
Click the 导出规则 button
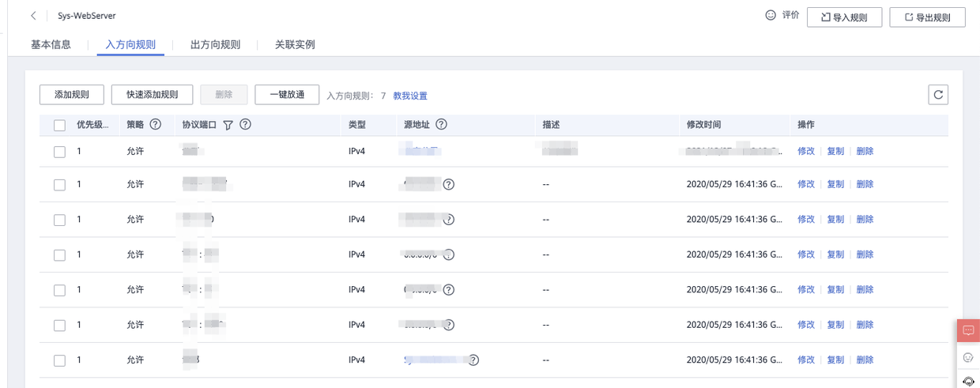pos(927,17)
